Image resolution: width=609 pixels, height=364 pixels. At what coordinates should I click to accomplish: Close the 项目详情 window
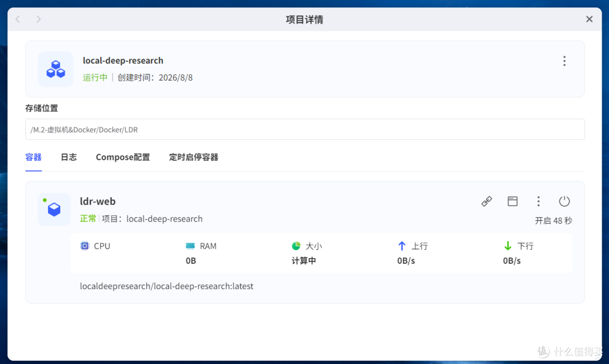tap(589, 19)
